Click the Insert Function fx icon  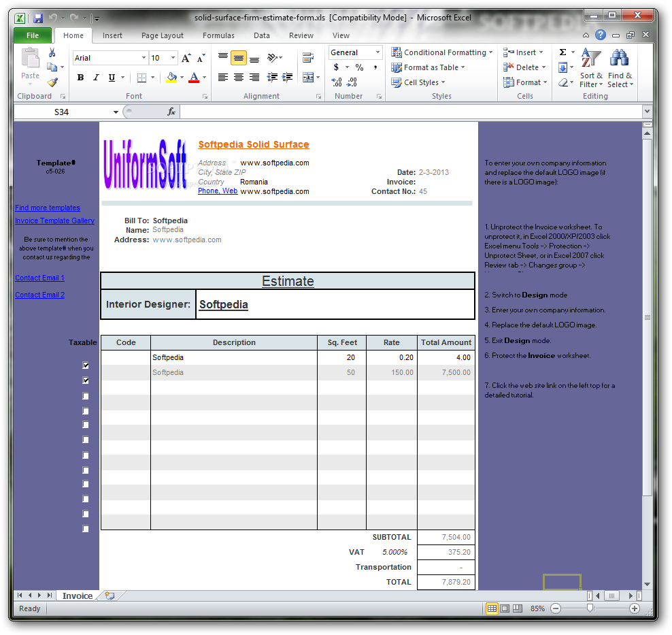tap(171, 112)
